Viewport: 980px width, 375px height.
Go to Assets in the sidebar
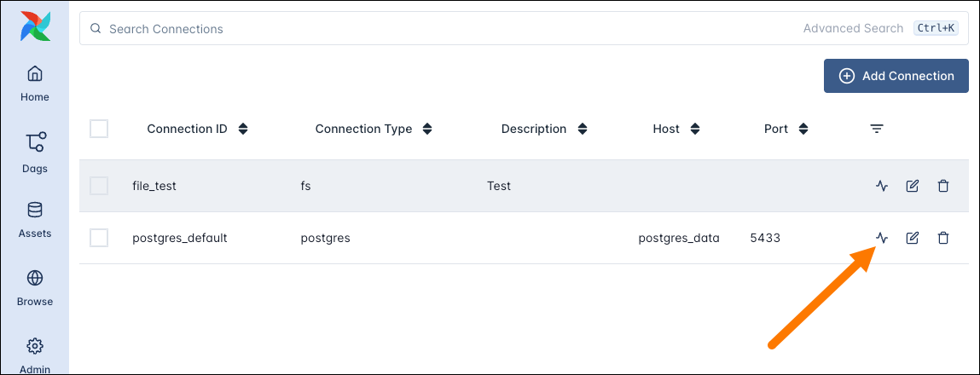coord(35,219)
